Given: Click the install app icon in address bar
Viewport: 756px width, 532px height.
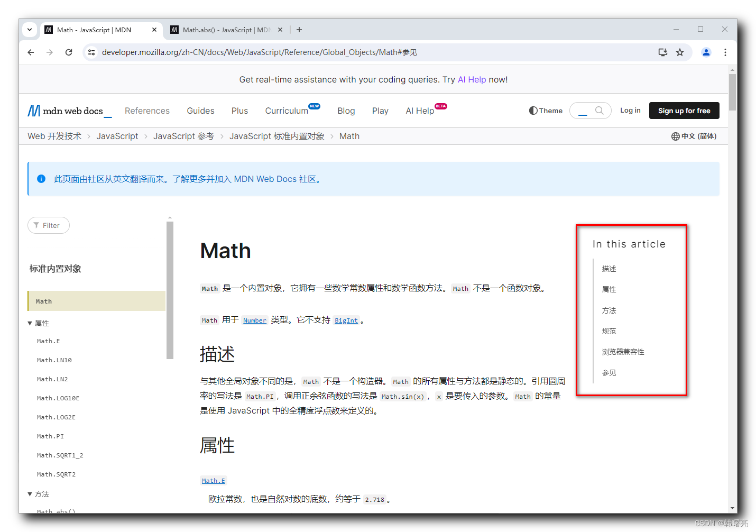Looking at the screenshot, I should pos(662,52).
